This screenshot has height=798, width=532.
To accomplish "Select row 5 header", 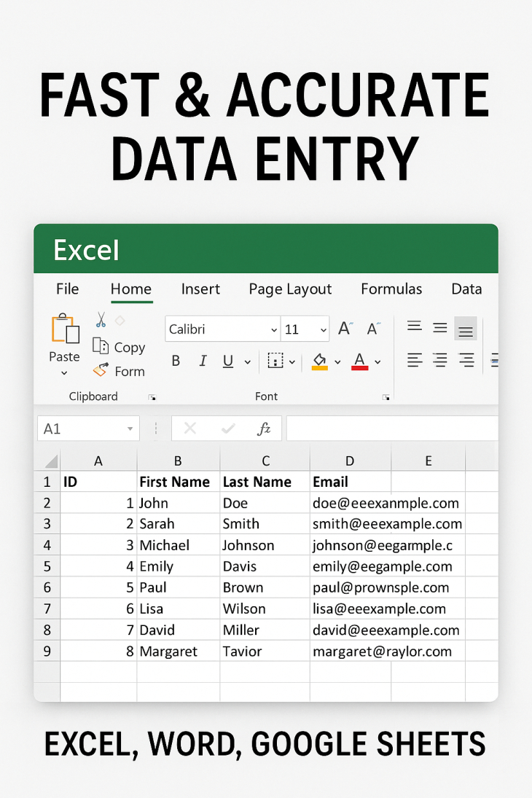I will tap(47, 566).
